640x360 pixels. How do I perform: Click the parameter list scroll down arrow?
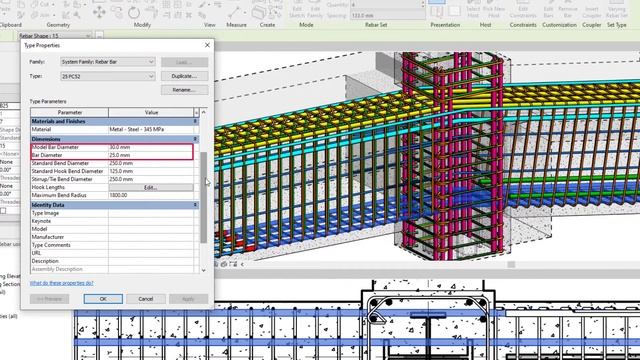[x=203, y=270]
